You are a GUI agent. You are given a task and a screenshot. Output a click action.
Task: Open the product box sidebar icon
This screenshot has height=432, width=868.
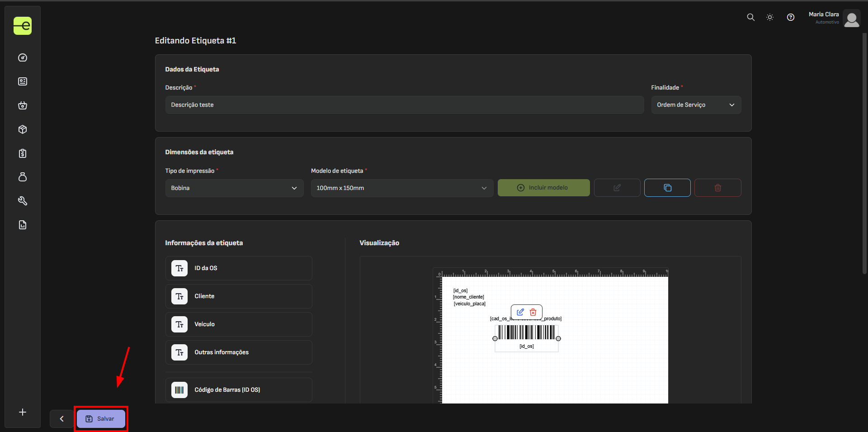pos(23,129)
